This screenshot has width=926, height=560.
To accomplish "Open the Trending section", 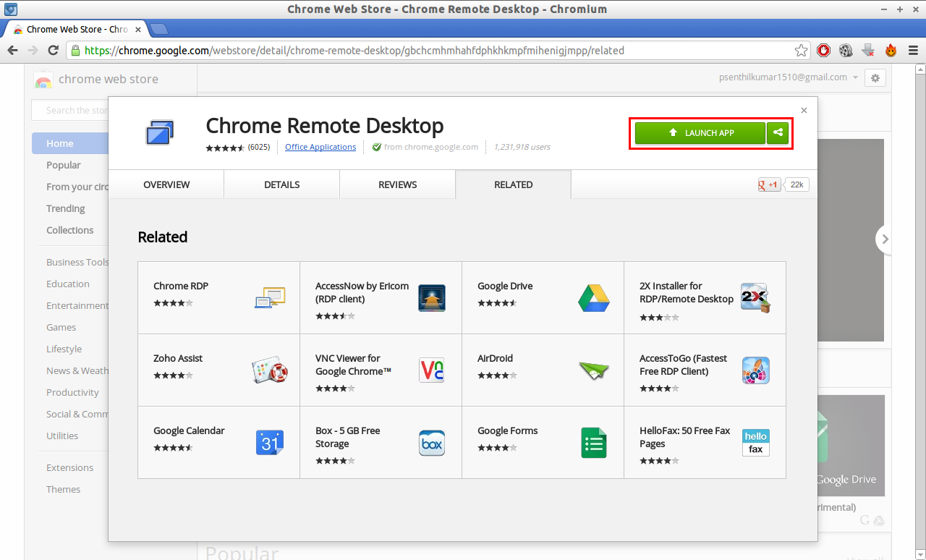I will (x=66, y=208).
